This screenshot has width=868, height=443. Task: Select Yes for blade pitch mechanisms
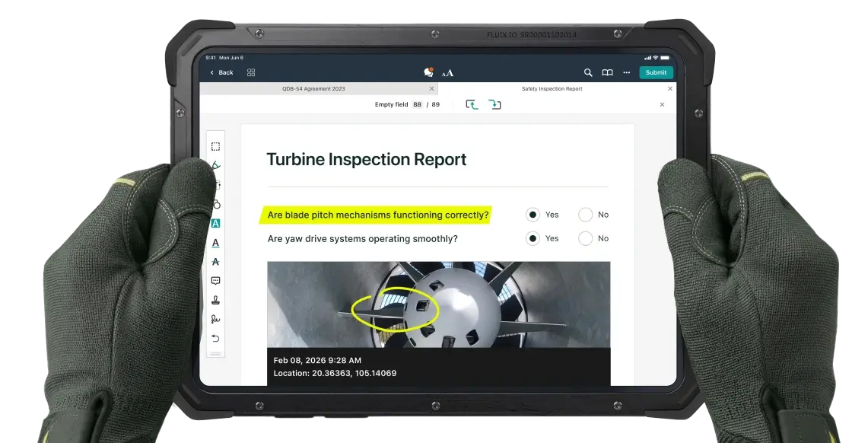(x=533, y=215)
